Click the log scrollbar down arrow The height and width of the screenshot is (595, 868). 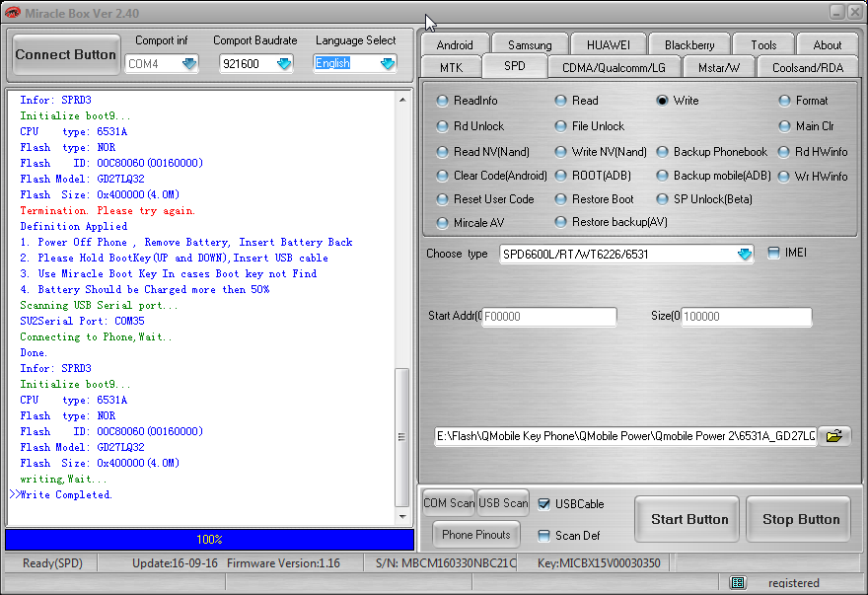402,516
